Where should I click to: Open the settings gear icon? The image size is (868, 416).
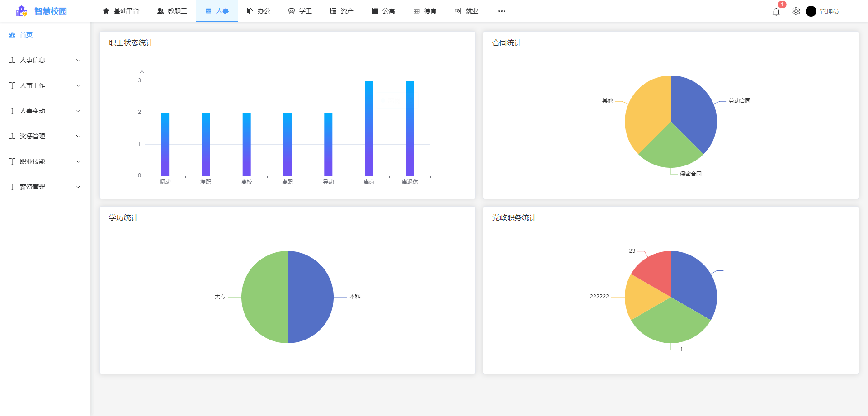point(796,12)
